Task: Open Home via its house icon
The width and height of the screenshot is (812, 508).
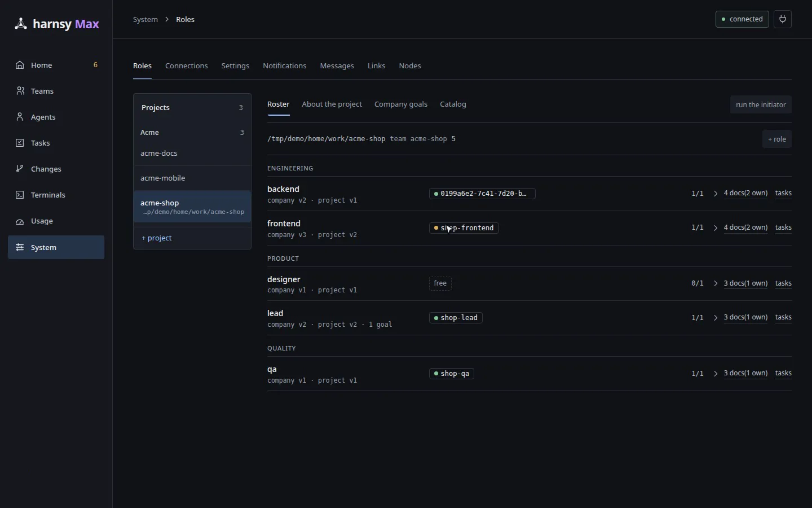Action: [20, 65]
